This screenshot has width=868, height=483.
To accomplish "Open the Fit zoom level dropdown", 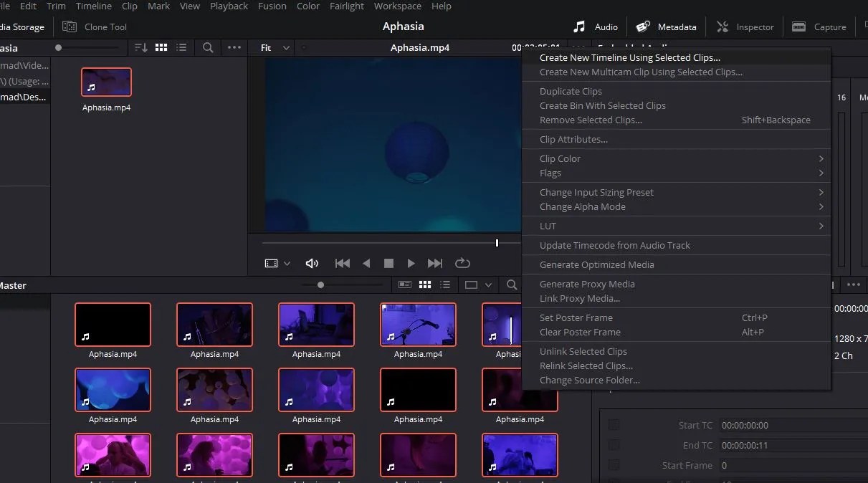I will point(272,47).
